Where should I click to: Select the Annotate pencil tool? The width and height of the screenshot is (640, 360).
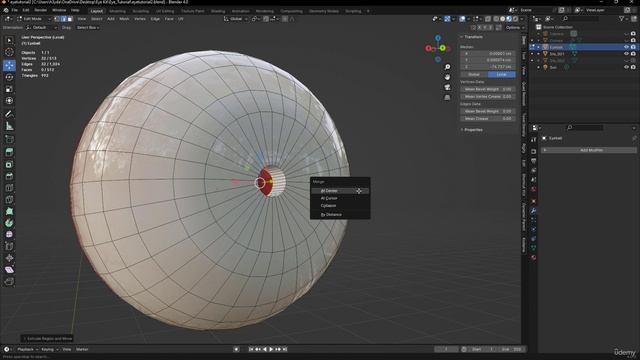9,114
